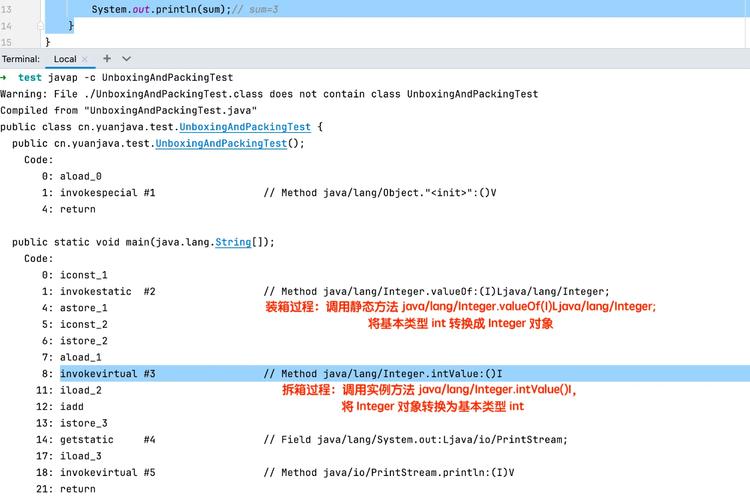The height and width of the screenshot is (500, 750).
Task: Click the '12: iadd' instruction
Action: (60, 407)
